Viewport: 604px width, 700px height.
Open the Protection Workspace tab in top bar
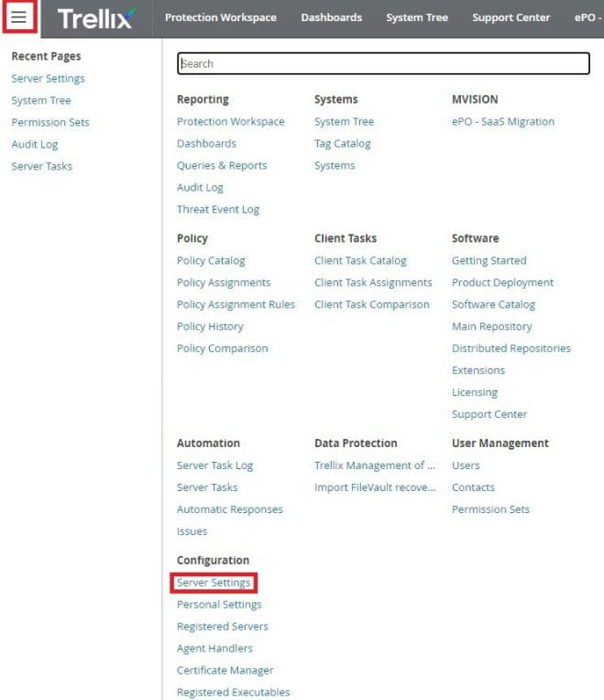pos(220,17)
